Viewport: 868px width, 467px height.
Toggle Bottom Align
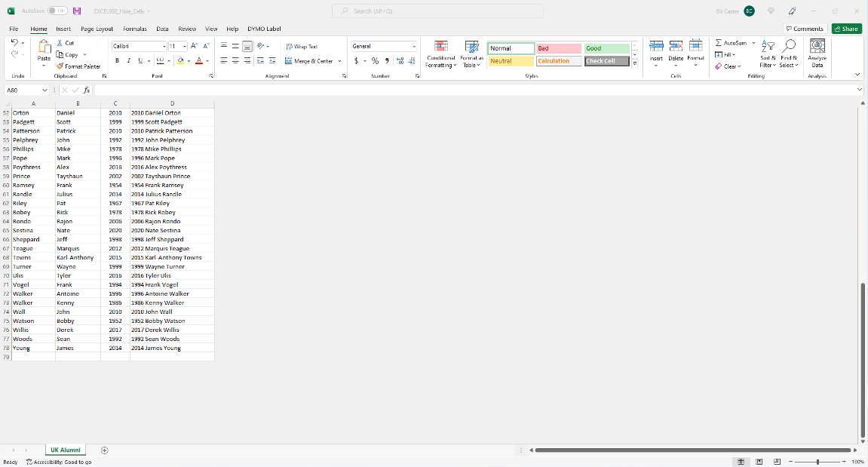click(x=247, y=46)
